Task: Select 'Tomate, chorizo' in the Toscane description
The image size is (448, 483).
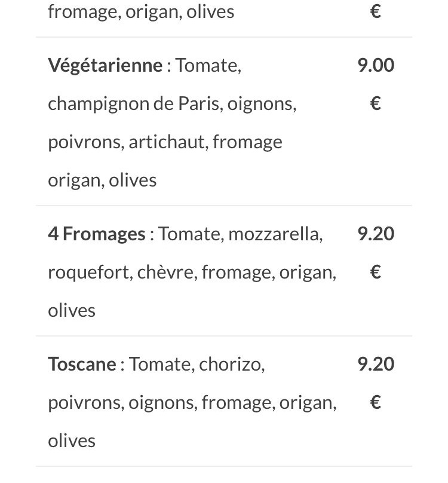Action: 197,365
